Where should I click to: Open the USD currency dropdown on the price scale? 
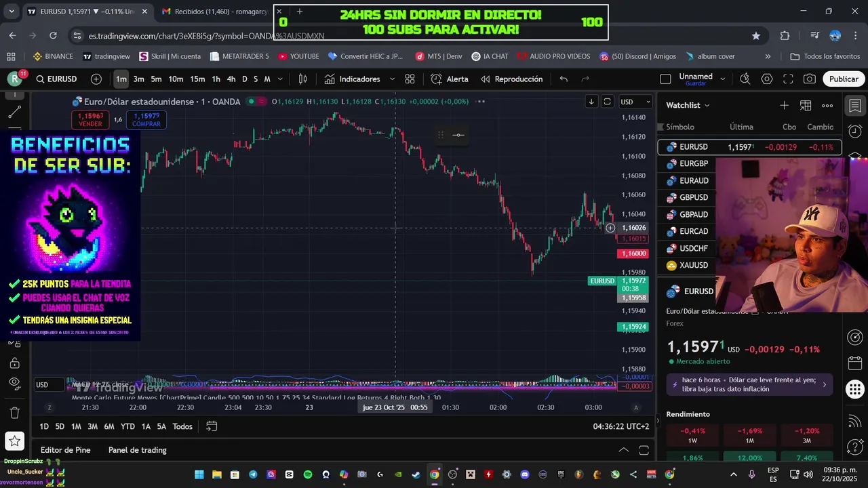click(635, 102)
